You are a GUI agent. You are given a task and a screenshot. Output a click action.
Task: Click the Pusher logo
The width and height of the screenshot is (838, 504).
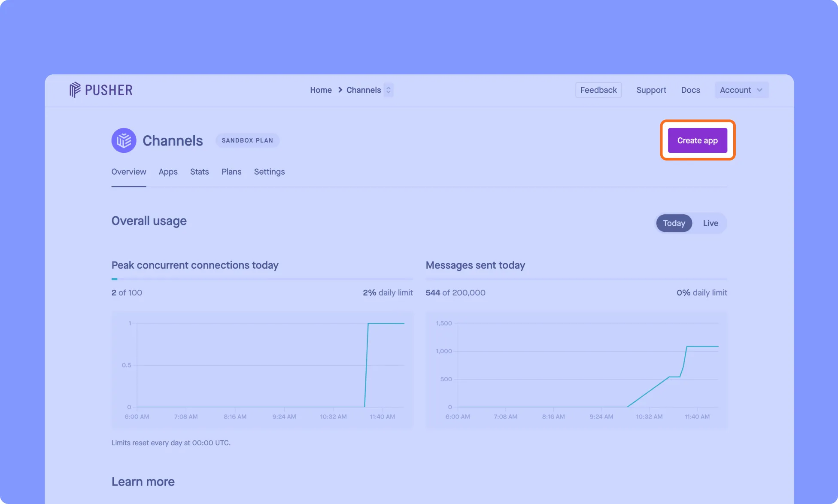101,90
